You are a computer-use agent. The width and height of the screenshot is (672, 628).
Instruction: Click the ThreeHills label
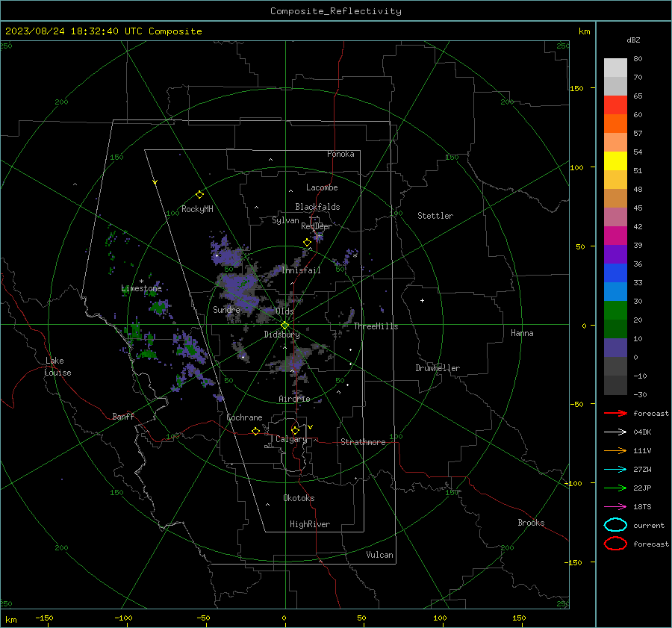point(376,326)
